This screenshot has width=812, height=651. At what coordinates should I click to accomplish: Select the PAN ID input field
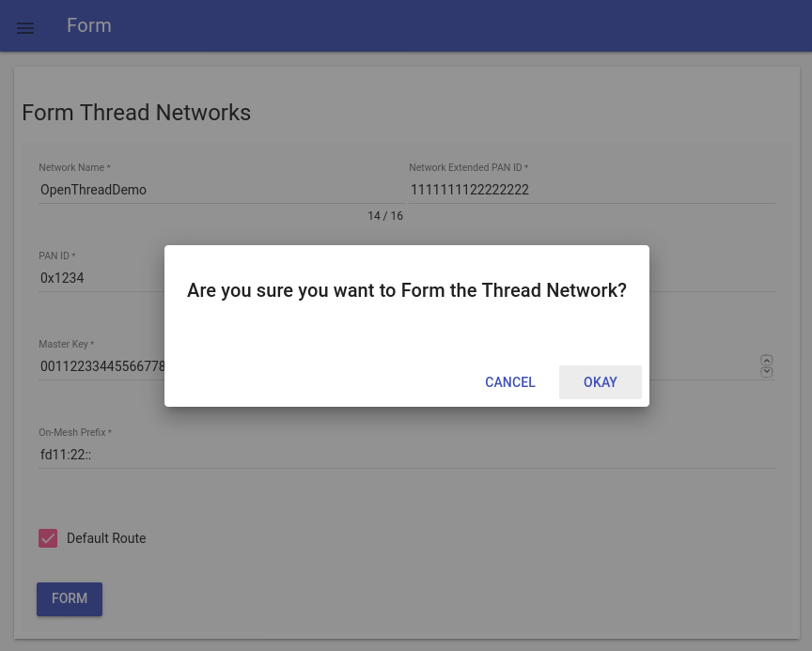[99, 278]
